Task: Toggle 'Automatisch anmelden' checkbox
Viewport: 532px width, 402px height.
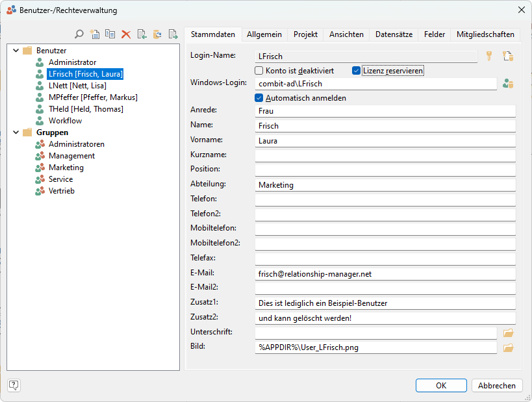Action: pos(259,98)
